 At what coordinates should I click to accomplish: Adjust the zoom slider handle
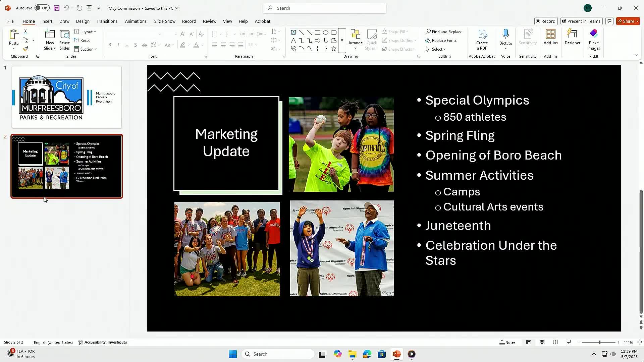[x=599, y=342]
